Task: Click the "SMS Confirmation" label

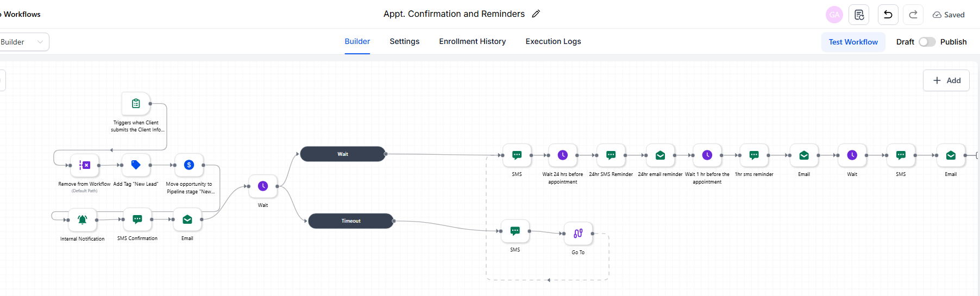Action: [137, 238]
